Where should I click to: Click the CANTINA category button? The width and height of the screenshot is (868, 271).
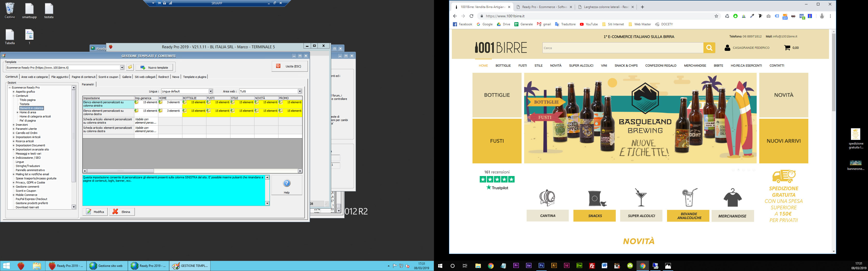tap(548, 216)
